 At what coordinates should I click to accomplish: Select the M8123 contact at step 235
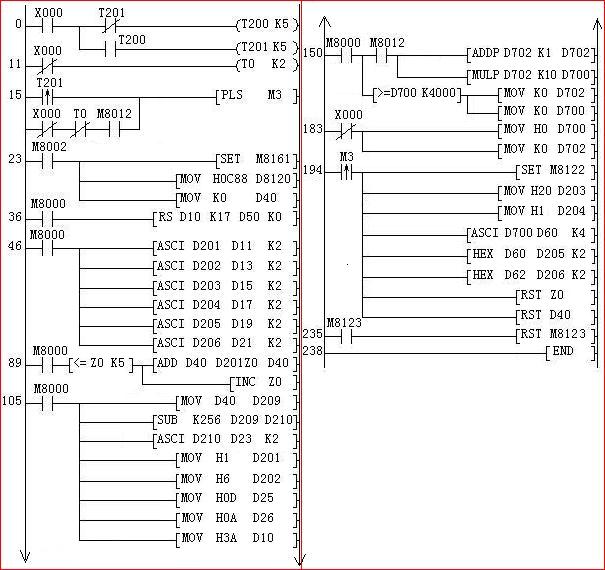coord(344,335)
